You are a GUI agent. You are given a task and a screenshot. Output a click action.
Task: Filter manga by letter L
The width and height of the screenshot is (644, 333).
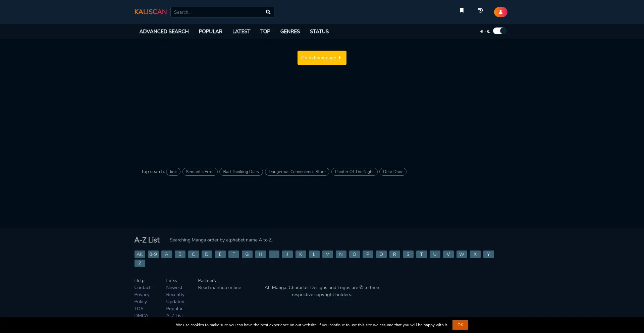tap(314, 254)
